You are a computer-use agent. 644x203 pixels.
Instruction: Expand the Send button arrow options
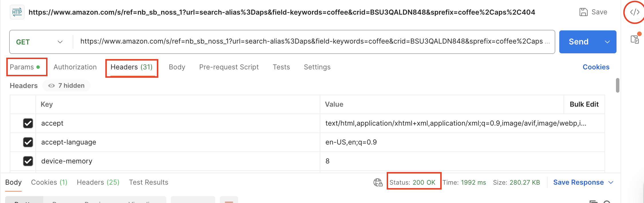pyautogui.click(x=607, y=42)
